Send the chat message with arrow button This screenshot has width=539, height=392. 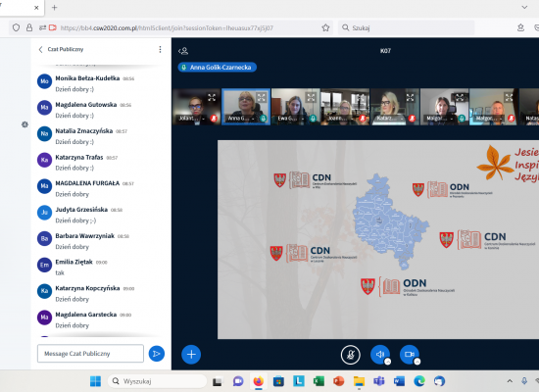pyautogui.click(x=157, y=354)
